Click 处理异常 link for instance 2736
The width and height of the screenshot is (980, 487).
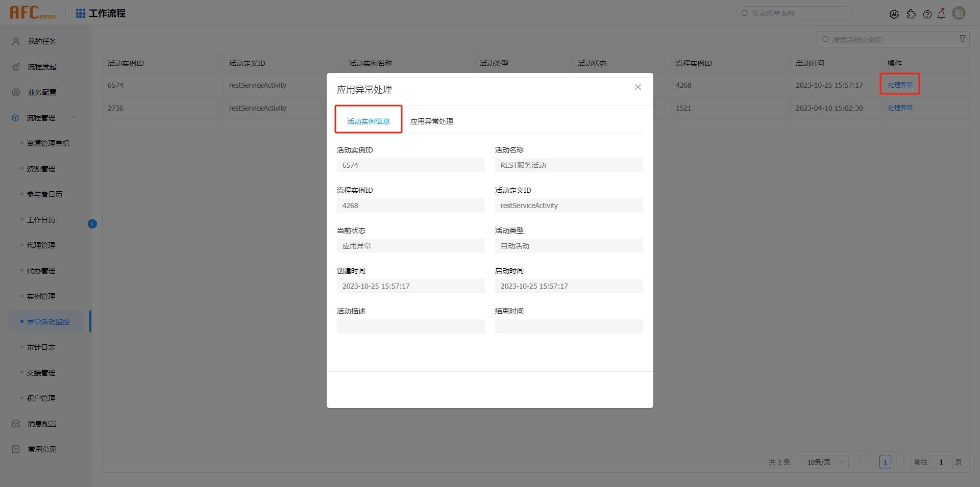(900, 108)
